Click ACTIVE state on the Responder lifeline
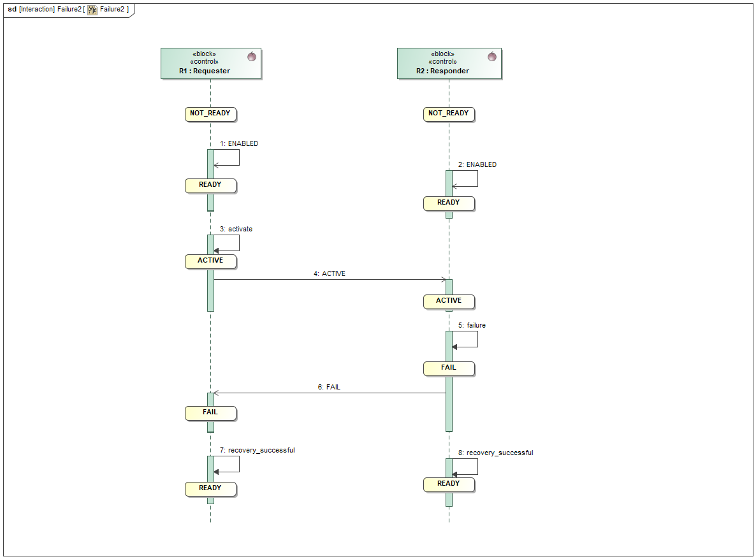Image resolution: width=756 pixels, height=559 pixels. coord(449,301)
